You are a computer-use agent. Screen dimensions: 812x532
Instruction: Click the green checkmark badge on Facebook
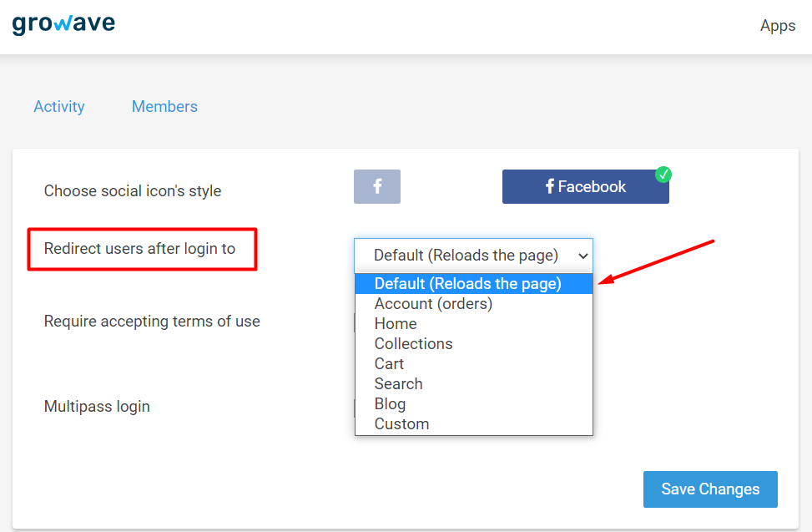[x=663, y=175]
